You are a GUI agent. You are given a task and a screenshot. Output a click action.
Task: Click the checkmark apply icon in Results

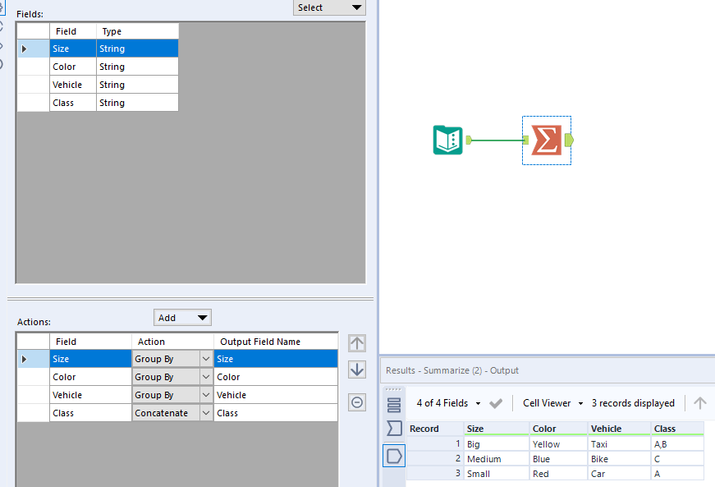496,403
